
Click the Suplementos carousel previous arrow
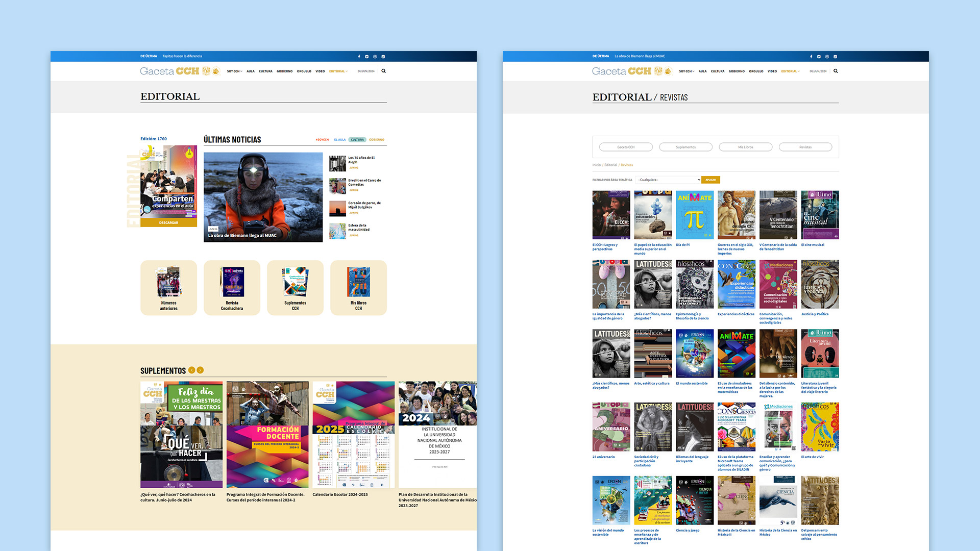(191, 370)
